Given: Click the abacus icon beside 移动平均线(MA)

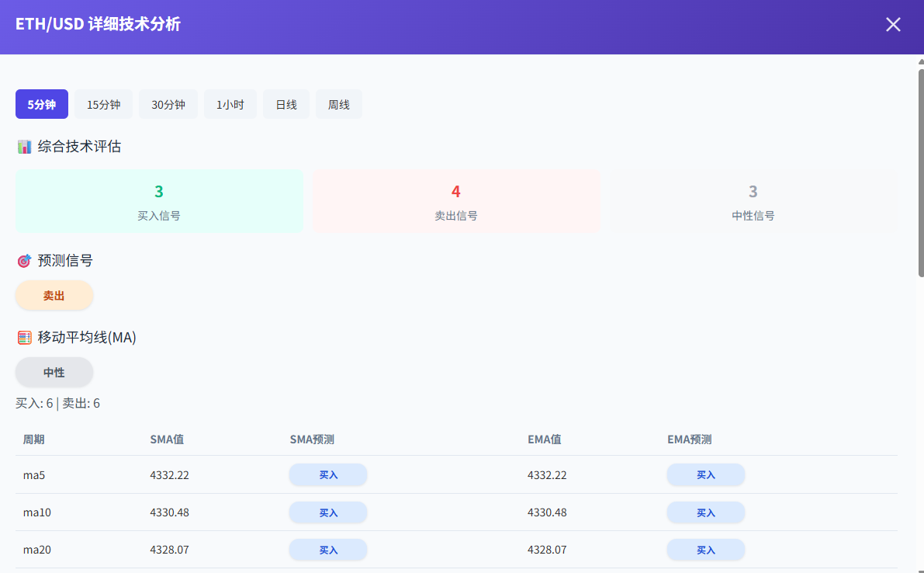Looking at the screenshot, I should click(x=25, y=338).
